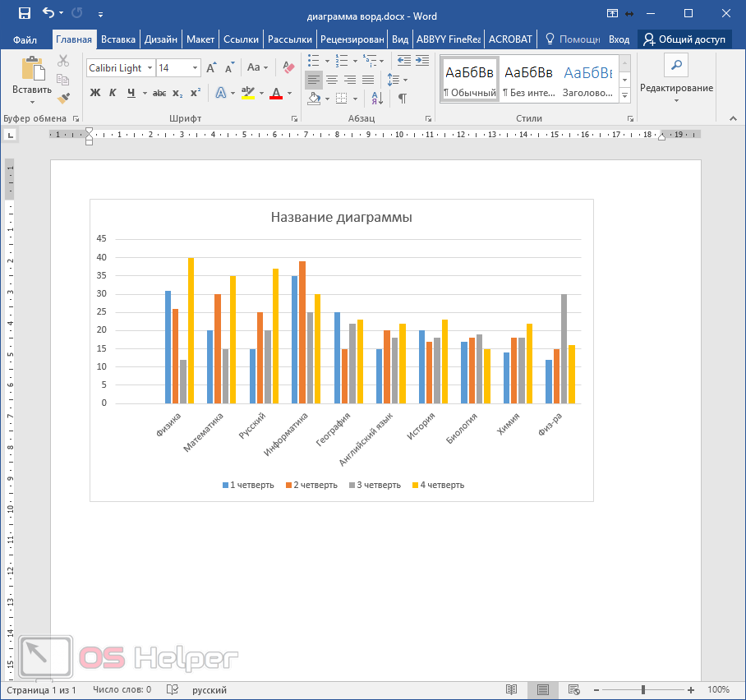Viewport: 746px width, 700px height.
Task: Cut selection with scissors icon
Action: click(x=63, y=61)
